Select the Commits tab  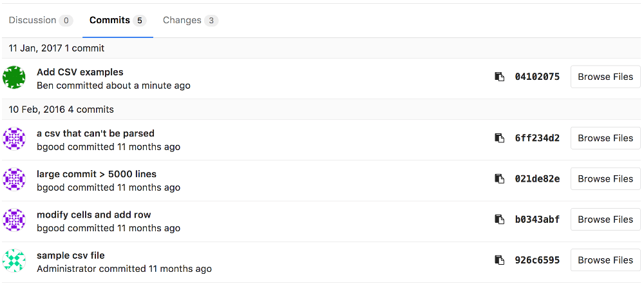tap(117, 21)
